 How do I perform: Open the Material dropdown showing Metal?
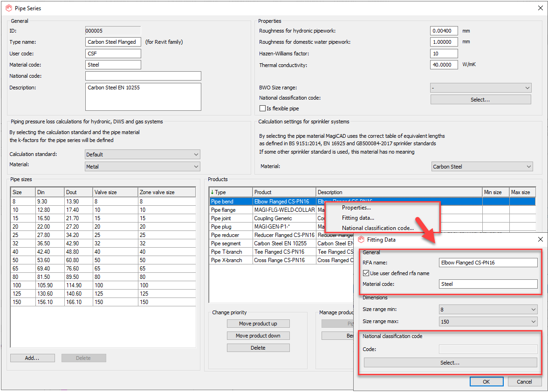[x=143, y=167]
